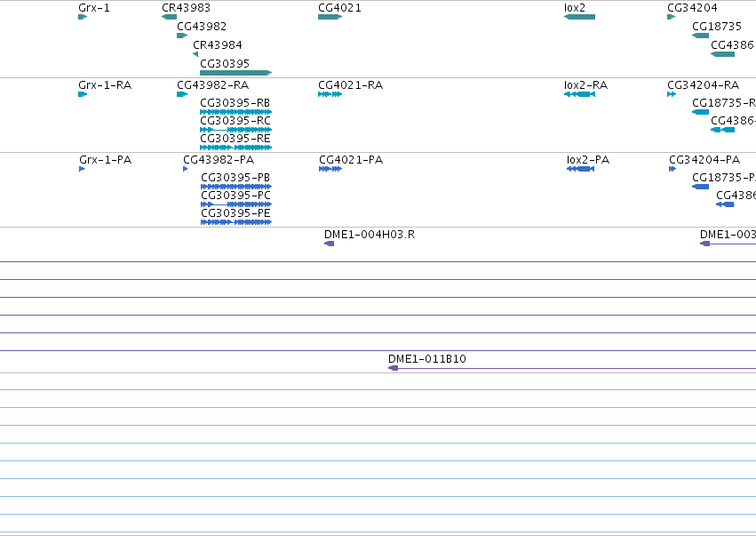This screenshot has height=536, width=756.
Task: Select the CG30395-PE protein feature
Action: click(236, 222)
